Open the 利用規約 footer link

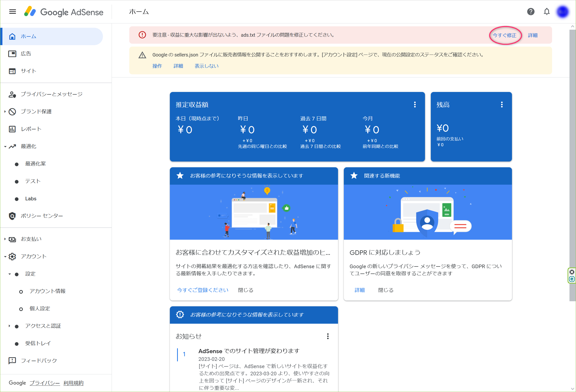[x=73, y=383]
